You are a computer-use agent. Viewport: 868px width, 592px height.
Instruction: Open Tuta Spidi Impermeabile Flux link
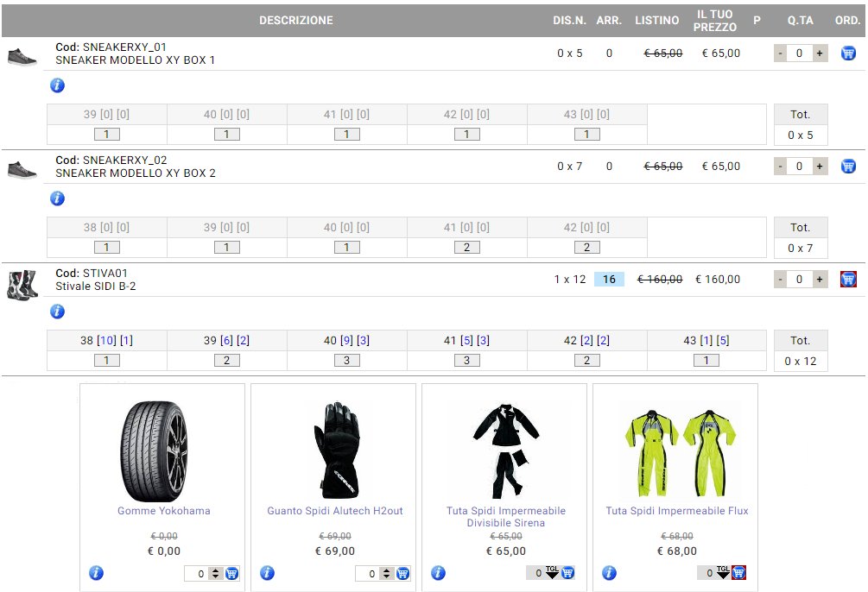[x=676, y=511]
